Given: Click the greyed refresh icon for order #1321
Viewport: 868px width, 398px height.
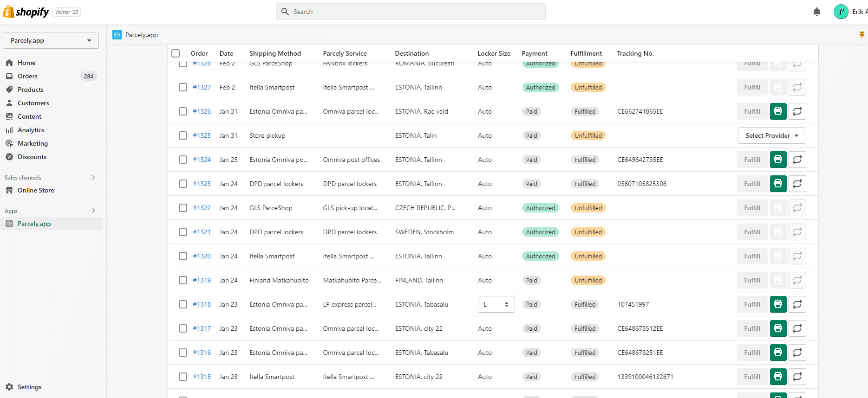Looking at the screenshot, I should tap(797, 232).
